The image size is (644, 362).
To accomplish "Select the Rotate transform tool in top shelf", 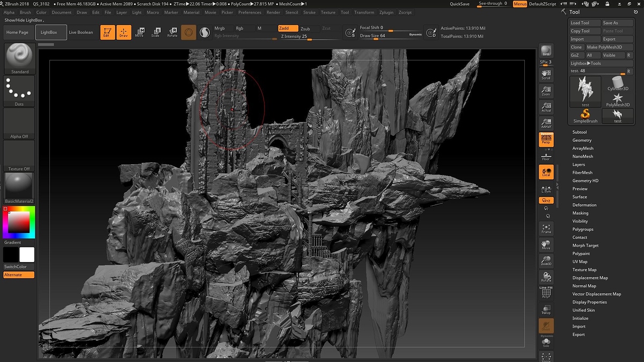I will click(x=172, y=32).
